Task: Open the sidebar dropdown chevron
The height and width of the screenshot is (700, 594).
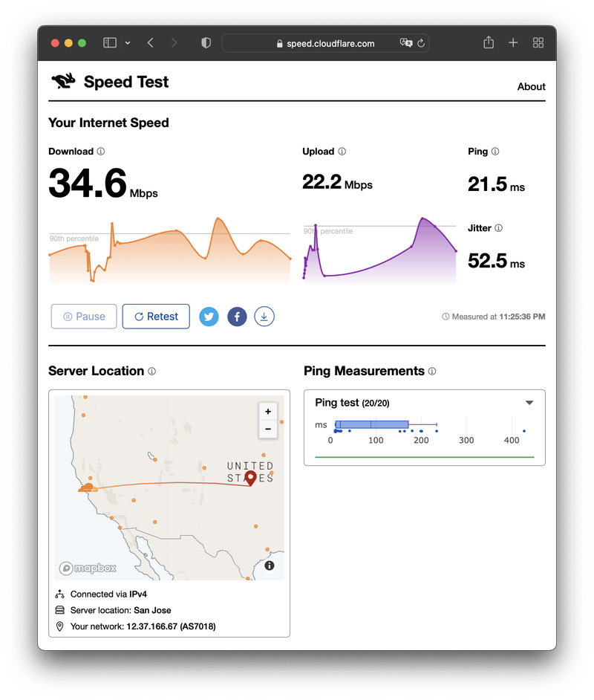Action: click(x=128, y=43)
